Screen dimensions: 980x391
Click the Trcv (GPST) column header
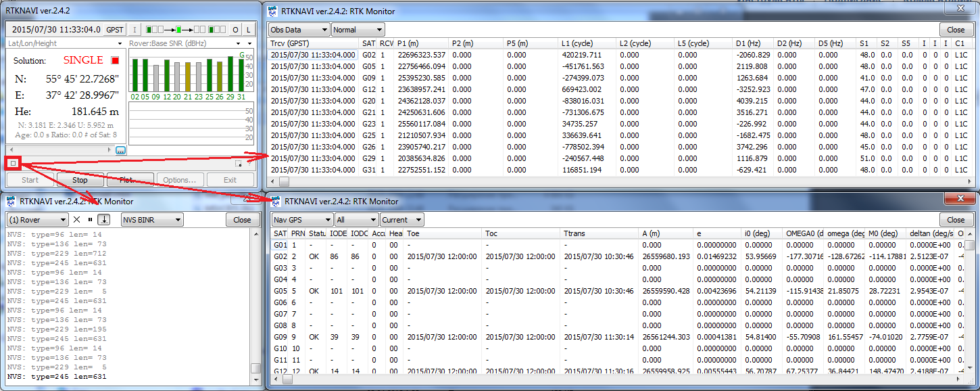click(314, 43)
